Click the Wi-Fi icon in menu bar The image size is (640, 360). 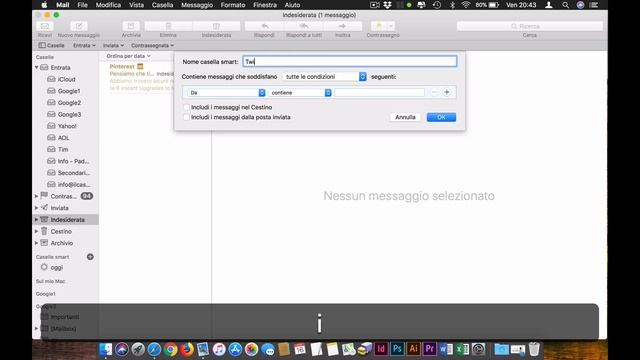tap(466, 5)
